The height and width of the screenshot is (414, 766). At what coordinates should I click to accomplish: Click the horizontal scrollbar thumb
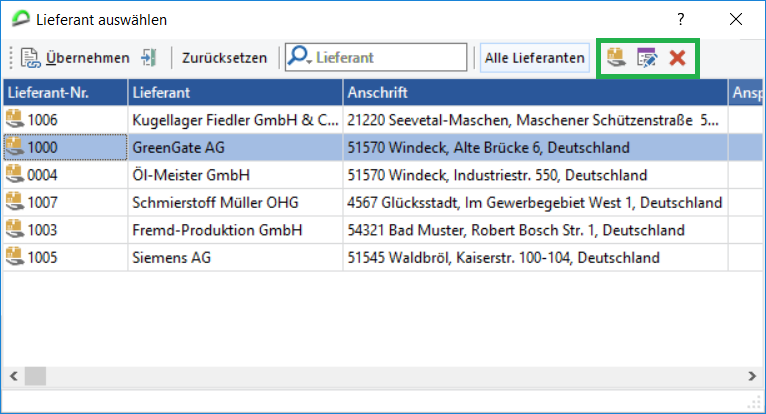pos(35,376)
